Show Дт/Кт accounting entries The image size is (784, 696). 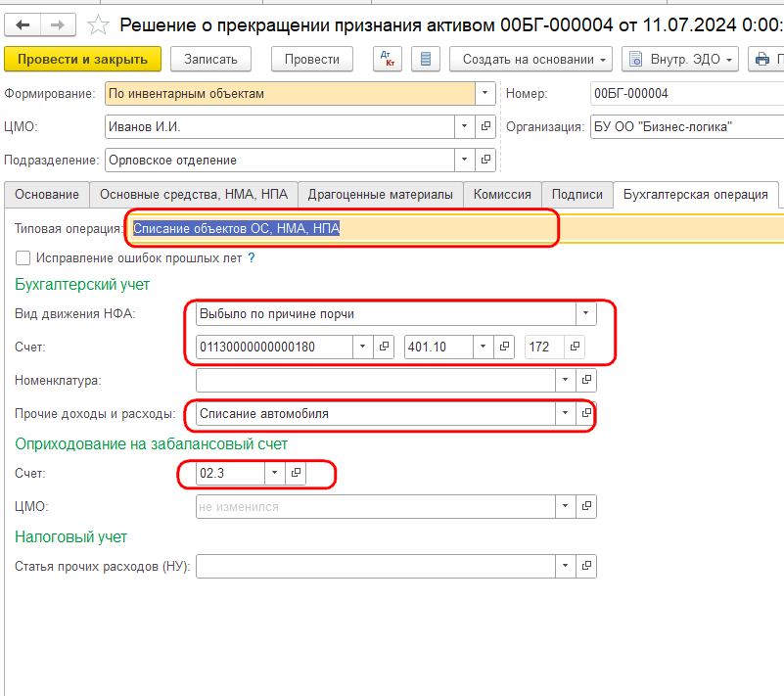pos(388,59)
